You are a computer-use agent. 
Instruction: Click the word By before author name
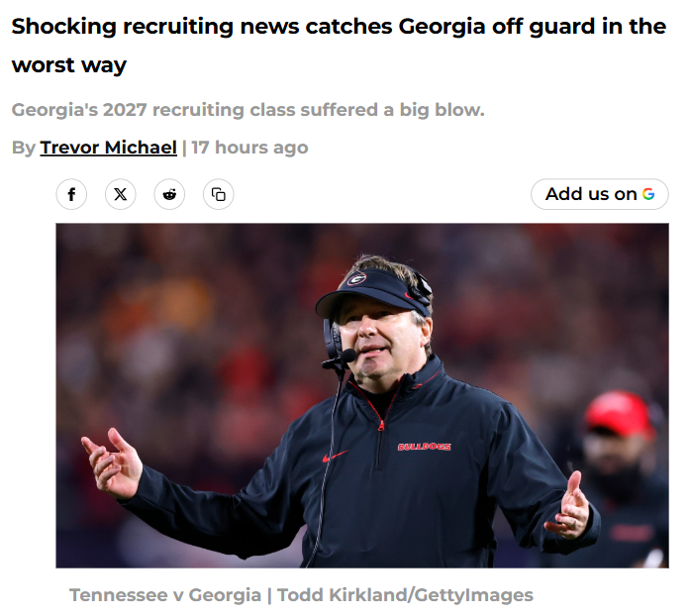pyautogui.click(x=23, y=148)
